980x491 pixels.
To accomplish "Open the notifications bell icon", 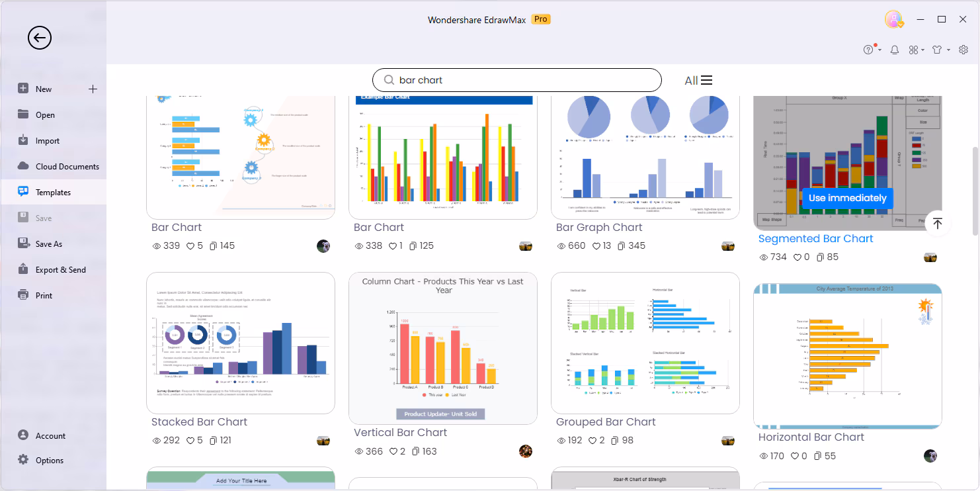I will click(895, 50).
